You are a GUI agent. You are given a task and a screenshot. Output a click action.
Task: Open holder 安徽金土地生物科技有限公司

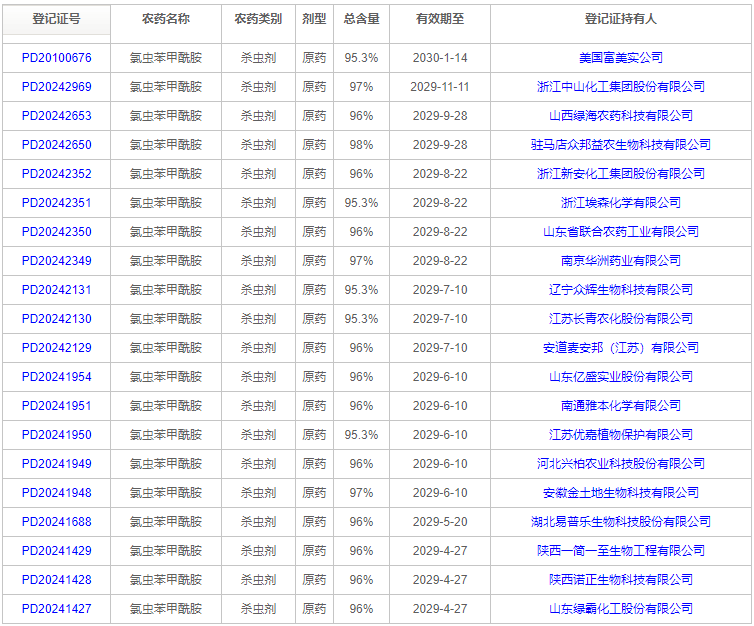pyautogui.click(x=621, y=493)
